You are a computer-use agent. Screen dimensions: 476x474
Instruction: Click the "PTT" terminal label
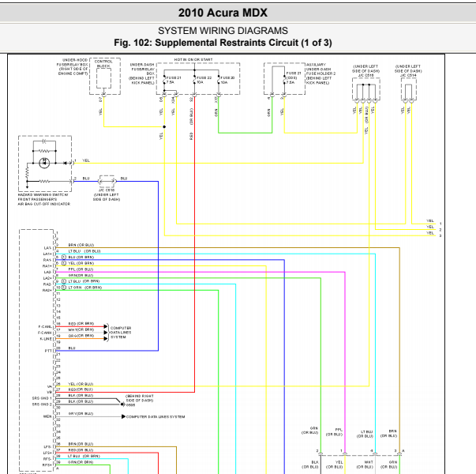48,351
